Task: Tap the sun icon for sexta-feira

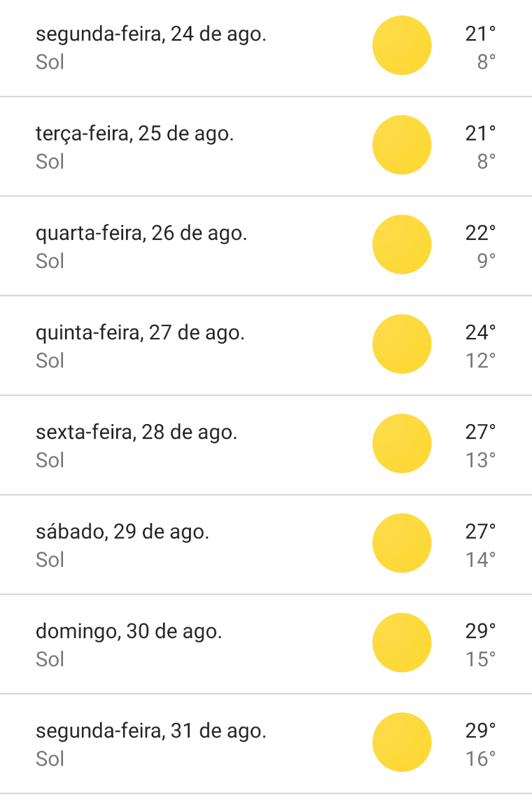Action: point(402,443)
